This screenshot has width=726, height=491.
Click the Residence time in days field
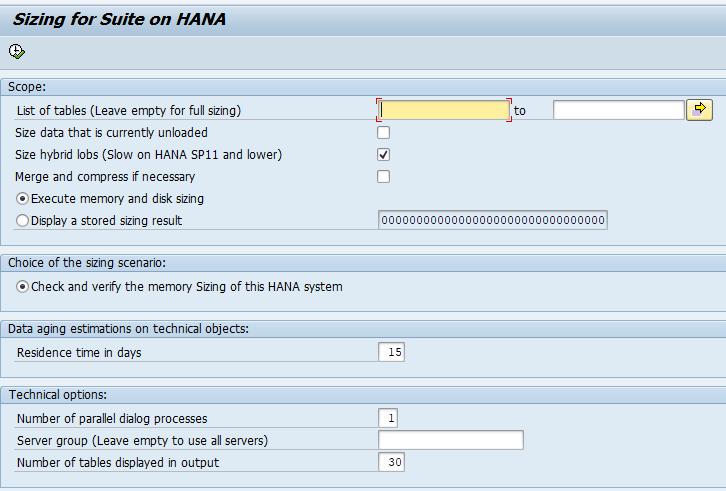391,352
